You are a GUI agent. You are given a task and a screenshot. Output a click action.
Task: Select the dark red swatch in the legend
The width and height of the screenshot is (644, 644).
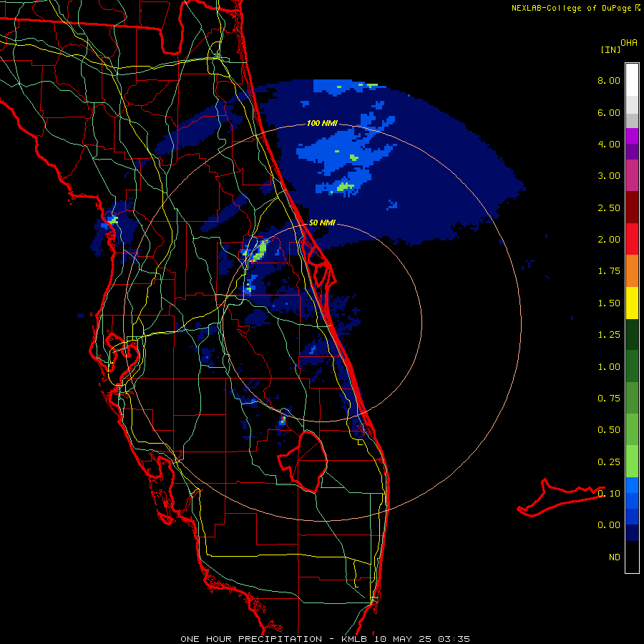click(x=632, y=208)
